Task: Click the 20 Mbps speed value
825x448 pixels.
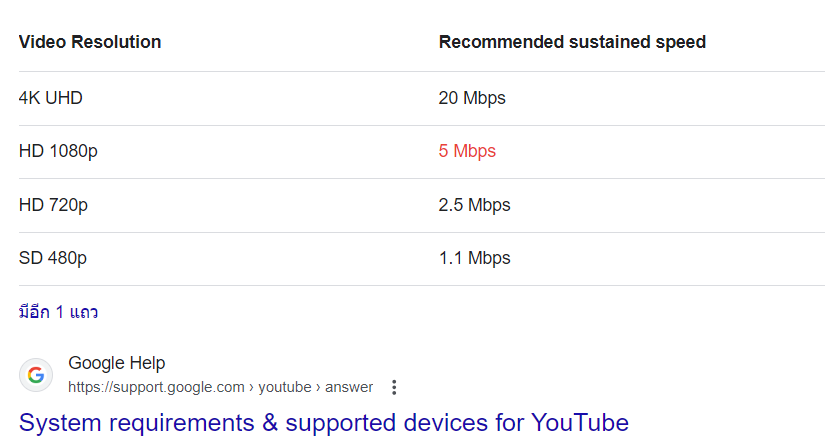Action: pos(472,98)
